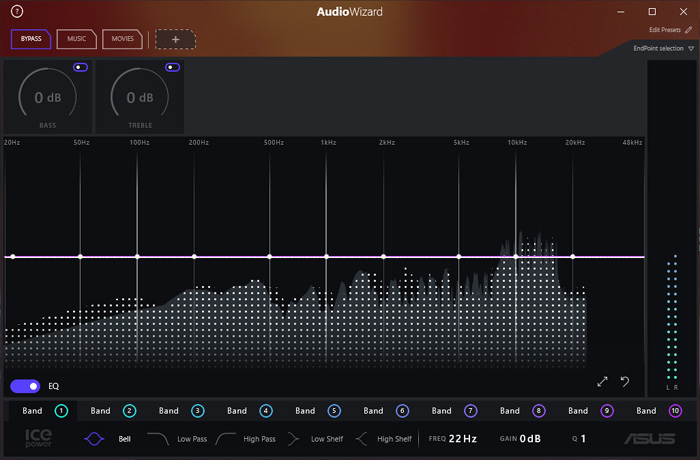Select the Bell filter shape icon

pyautogui.click(x=94, y=439)
